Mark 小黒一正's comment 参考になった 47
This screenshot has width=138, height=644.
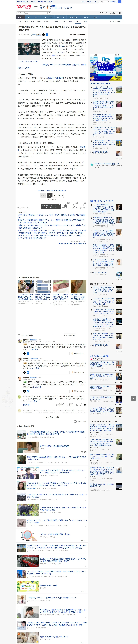(78, 391)
